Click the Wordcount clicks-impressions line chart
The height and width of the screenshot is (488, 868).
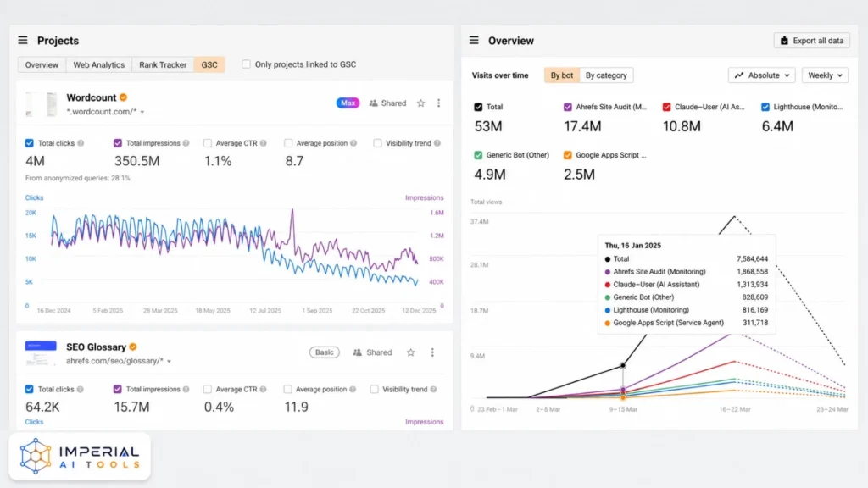235,258
